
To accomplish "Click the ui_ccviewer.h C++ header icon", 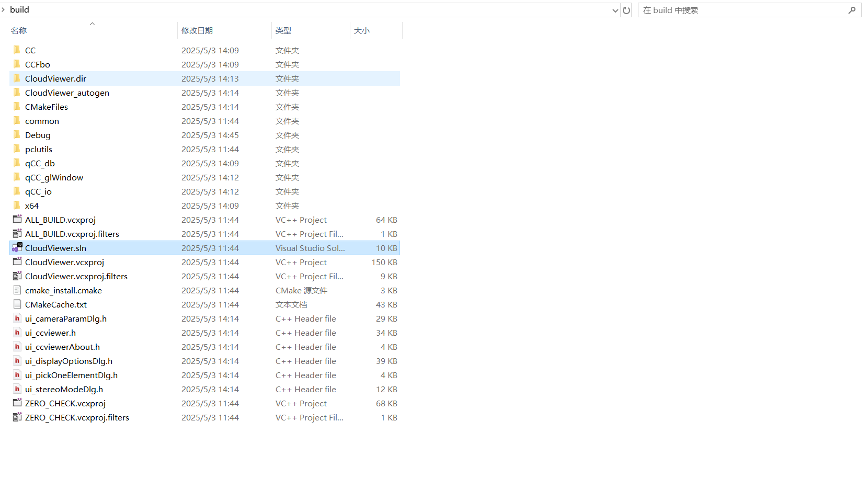I will click(17, 333).
